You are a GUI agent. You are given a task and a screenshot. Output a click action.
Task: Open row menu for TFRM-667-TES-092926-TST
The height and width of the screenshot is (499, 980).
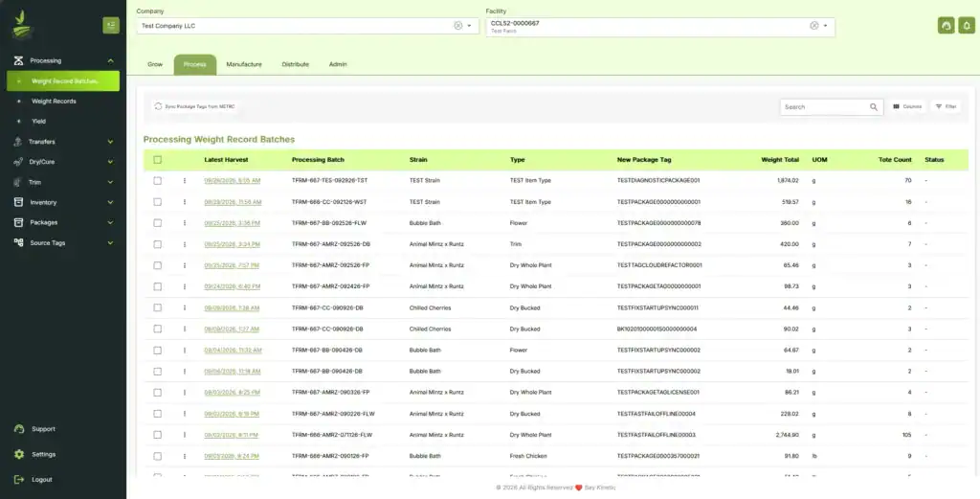(x=185, y=181)
